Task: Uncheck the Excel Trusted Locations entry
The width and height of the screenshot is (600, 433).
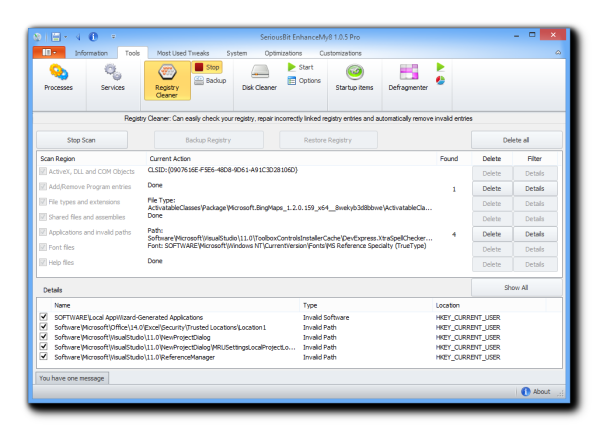Action: coord(44,327)
